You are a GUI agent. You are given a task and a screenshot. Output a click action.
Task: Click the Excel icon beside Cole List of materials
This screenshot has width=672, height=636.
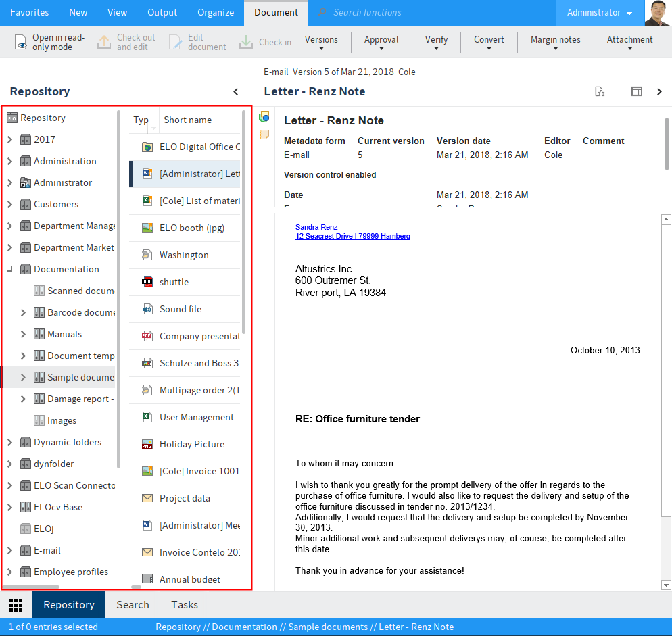coord(147,201)
